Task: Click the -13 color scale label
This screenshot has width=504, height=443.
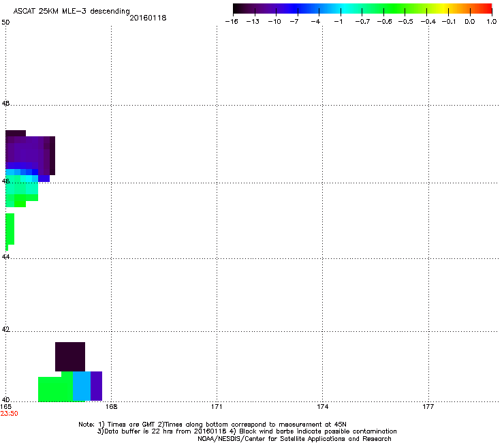Action: click(x=253, y=22)
